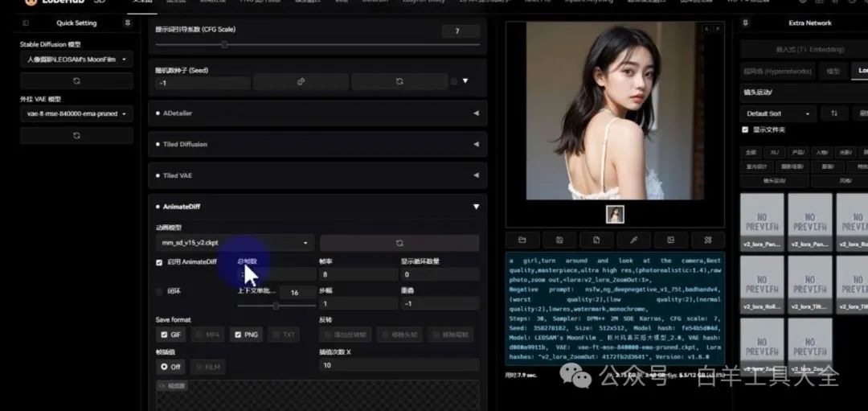Viewport: 868px width, 411px height.
Task: Save the generated image
Action: [x=559, y=240]
